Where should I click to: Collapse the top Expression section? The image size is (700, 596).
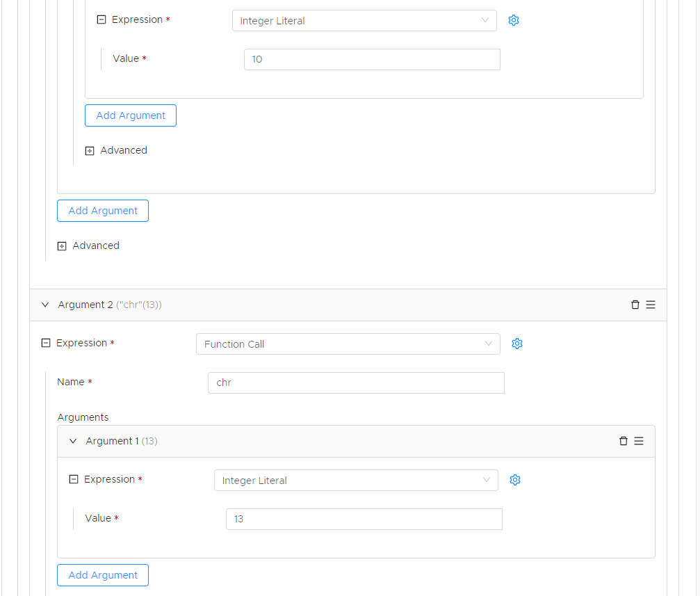tap(101, 19)
